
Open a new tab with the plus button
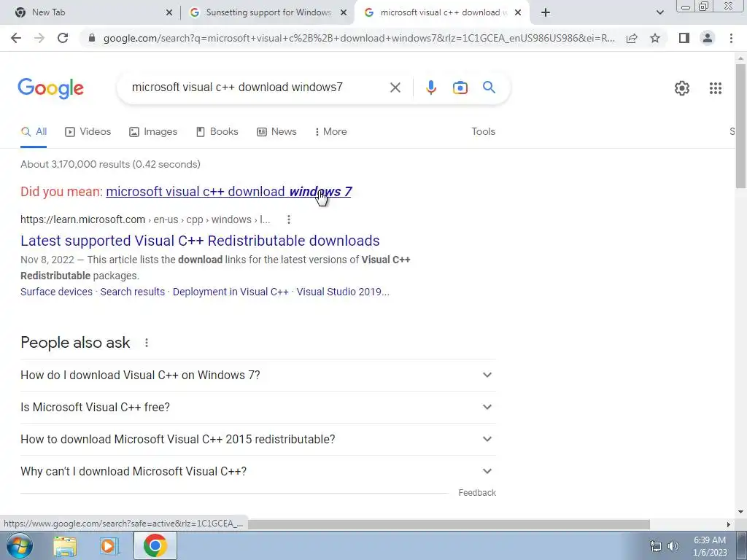(x=546, y=12)
